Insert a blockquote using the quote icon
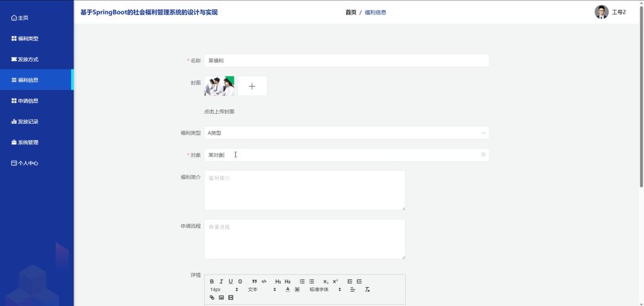The height and width of the screenshot is (306, 644). pyautogui.click(x=255, y=281)
